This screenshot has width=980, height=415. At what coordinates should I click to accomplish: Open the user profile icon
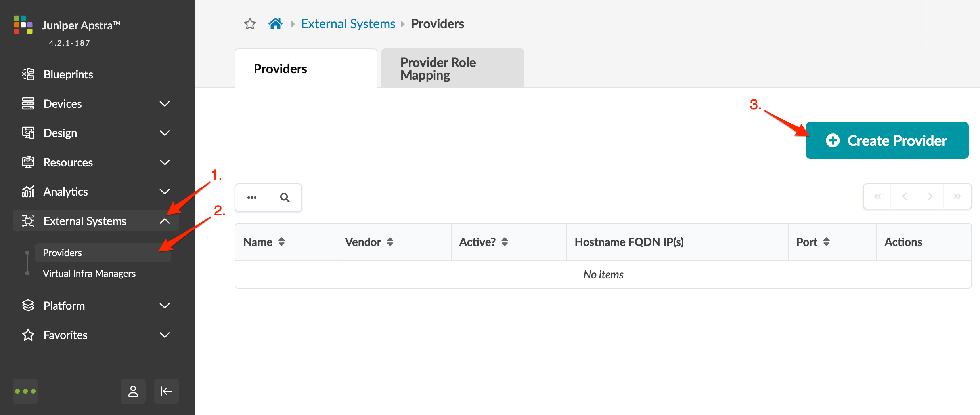[133, 391]
